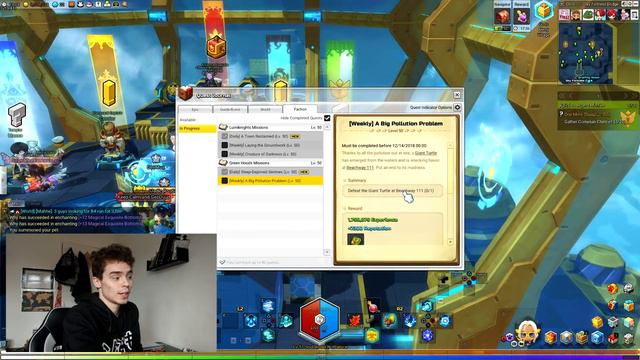Toggle the Hide Completed Quests checkbox
The image size is (640, 360).
click(327, 118)
